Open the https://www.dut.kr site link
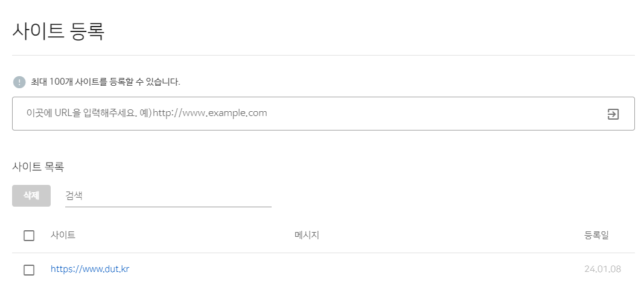Viewport: 644px width, 284px height. point(90,269)
